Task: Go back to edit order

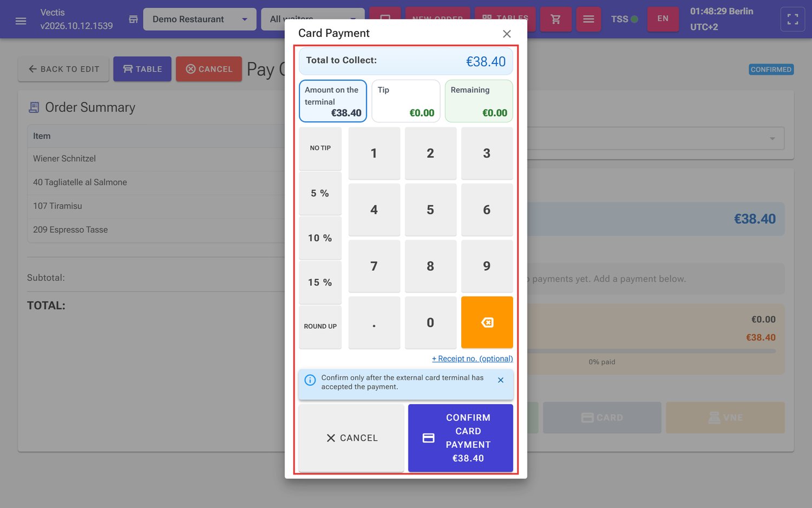Action: pos(64,69)
